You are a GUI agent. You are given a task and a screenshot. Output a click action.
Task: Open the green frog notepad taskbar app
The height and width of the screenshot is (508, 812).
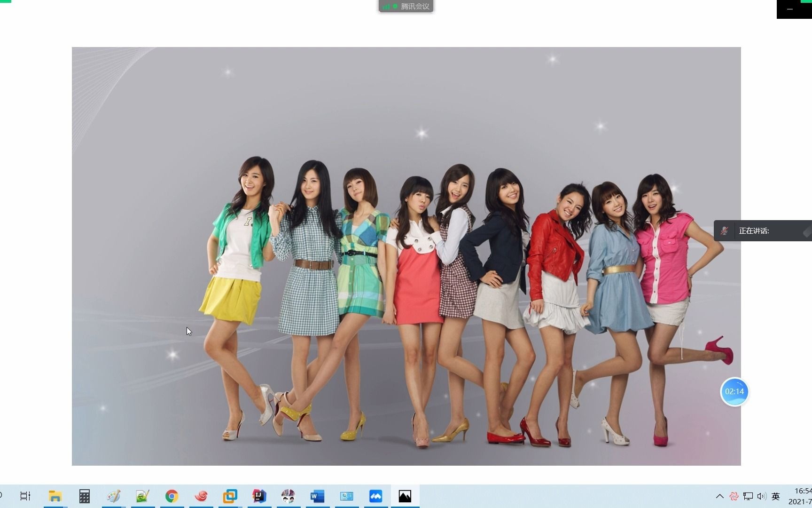(142, 496)
